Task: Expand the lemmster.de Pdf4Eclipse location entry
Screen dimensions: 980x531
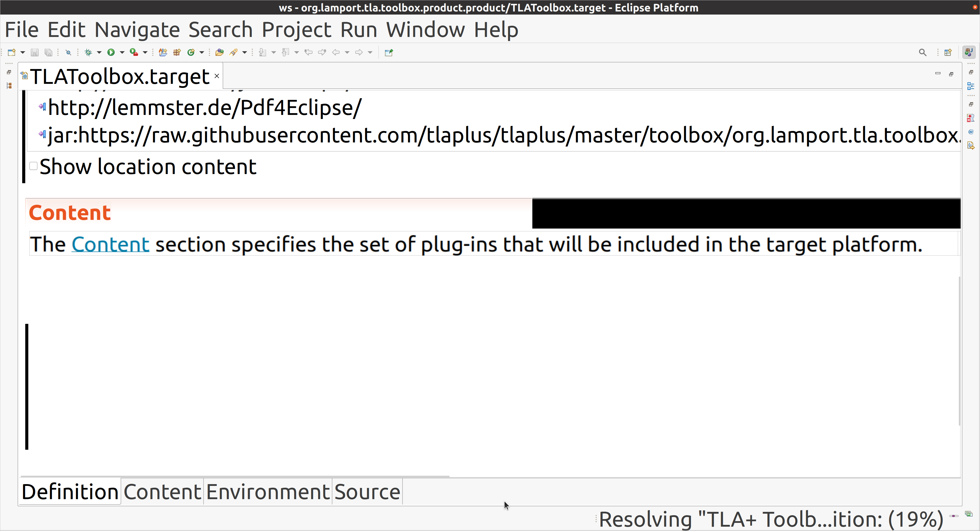Action: (x=43, y=107)
